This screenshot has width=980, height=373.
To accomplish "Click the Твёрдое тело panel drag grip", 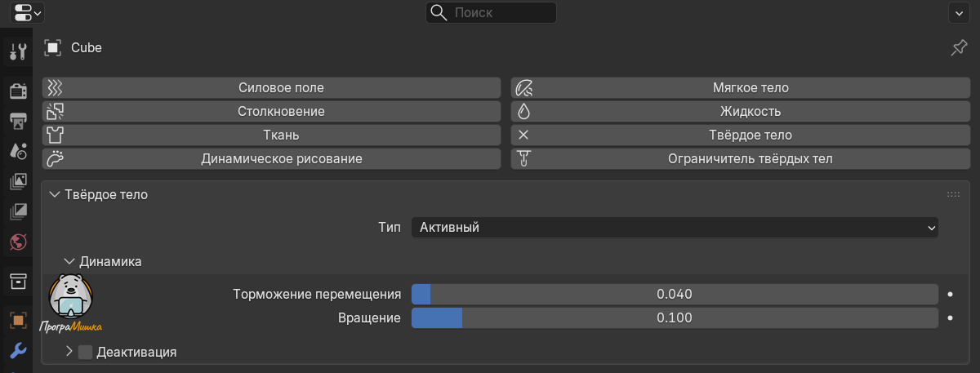I will click(x=953, y=194).
